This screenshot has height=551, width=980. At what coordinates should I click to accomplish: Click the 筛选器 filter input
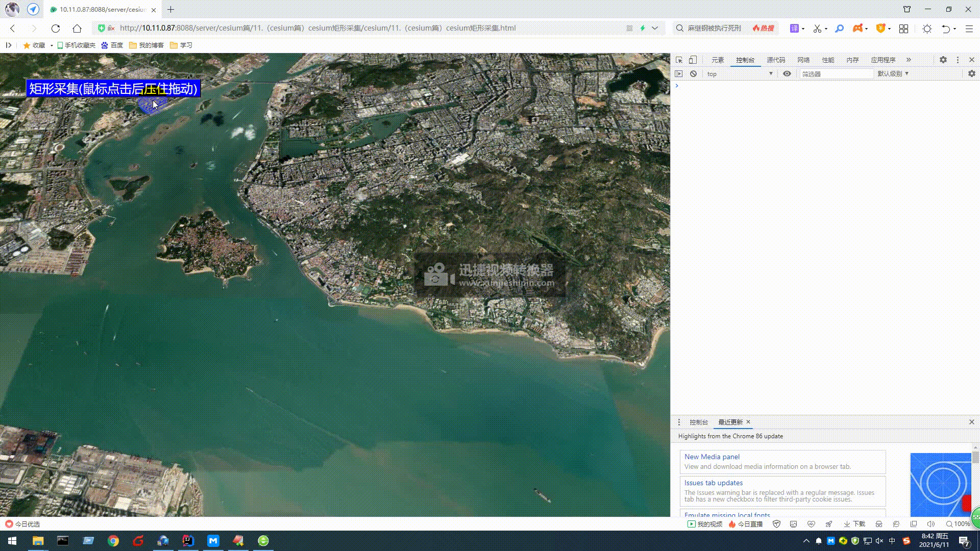pos(836,73)
